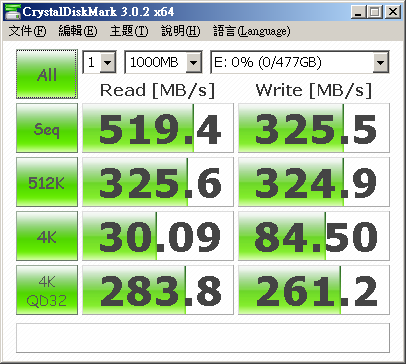Expand the E: drive selection dropdown
Image resolution: width=406 pixels, height=364 pixels.
pyautogui.click(x=380, y=62)
